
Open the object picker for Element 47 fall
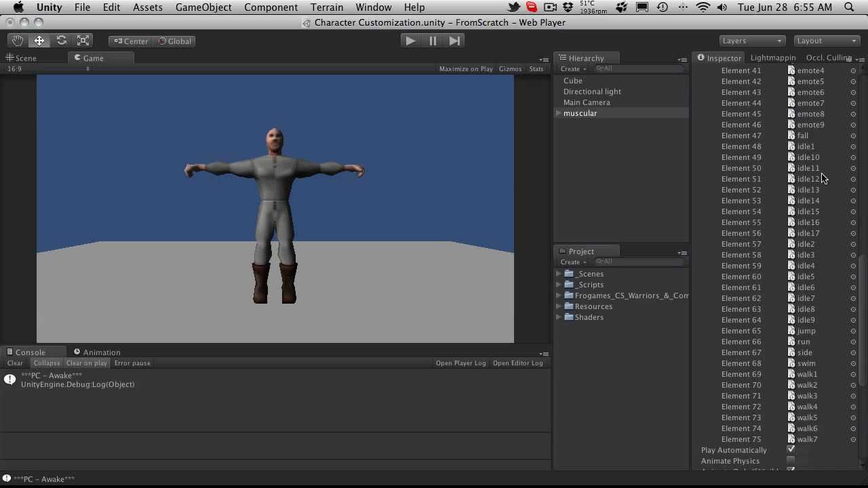[x=853, y=136]
